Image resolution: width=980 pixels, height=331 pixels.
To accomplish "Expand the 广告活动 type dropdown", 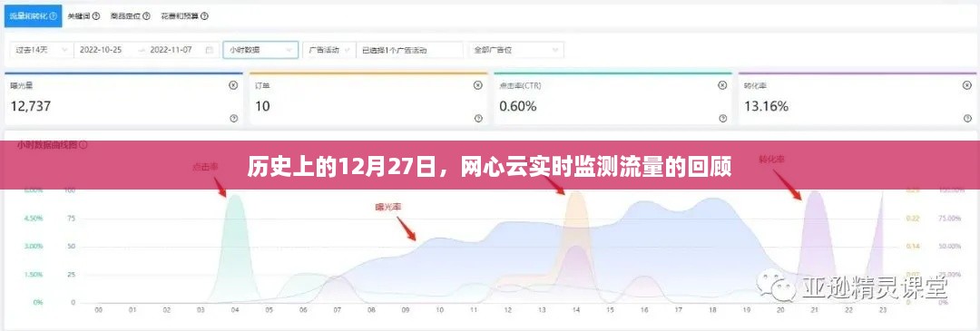I will click(x=328, y=50).
